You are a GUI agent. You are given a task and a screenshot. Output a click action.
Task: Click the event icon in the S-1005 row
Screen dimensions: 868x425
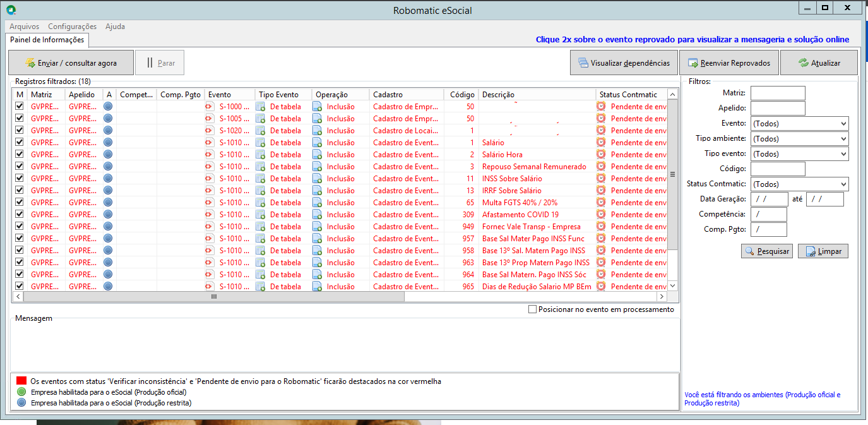click(x=210, y=119)
